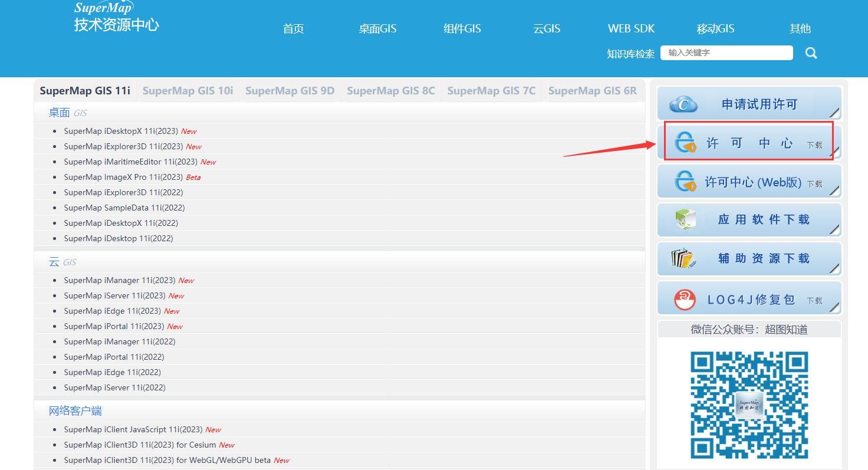Switch to SuperMap GIS 8C tab
The height and width of the screenshot is (470, 868).
click(x=391, y=91)
